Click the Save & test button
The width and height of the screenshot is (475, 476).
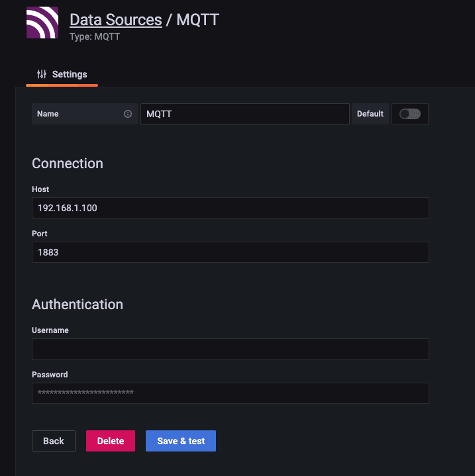pyautogui.click(x=181, y=441)
